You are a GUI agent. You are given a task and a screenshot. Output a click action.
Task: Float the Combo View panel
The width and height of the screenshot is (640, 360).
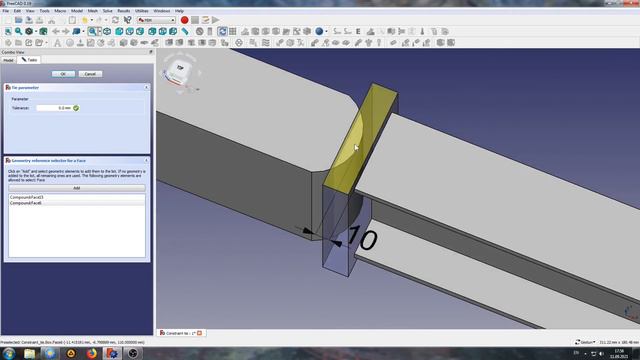click(x=151, y=52)
